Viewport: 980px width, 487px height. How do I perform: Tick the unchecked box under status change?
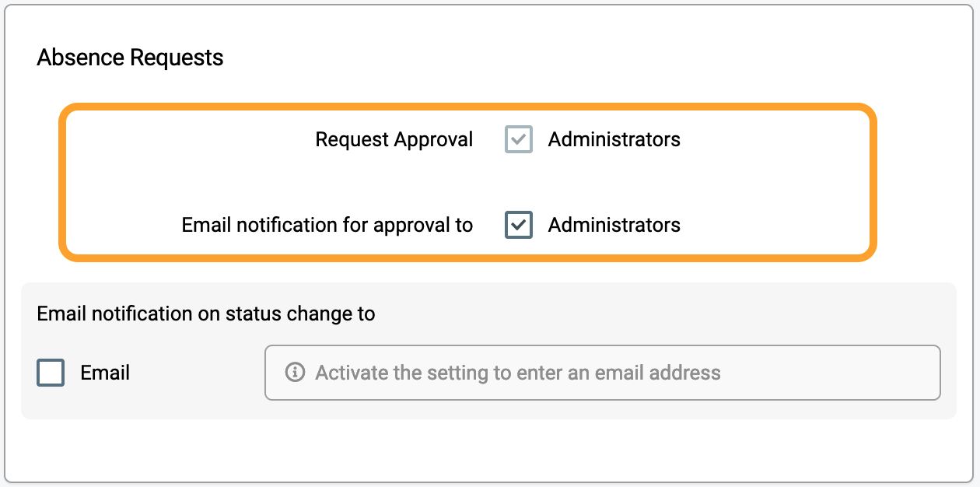[51, 373]
